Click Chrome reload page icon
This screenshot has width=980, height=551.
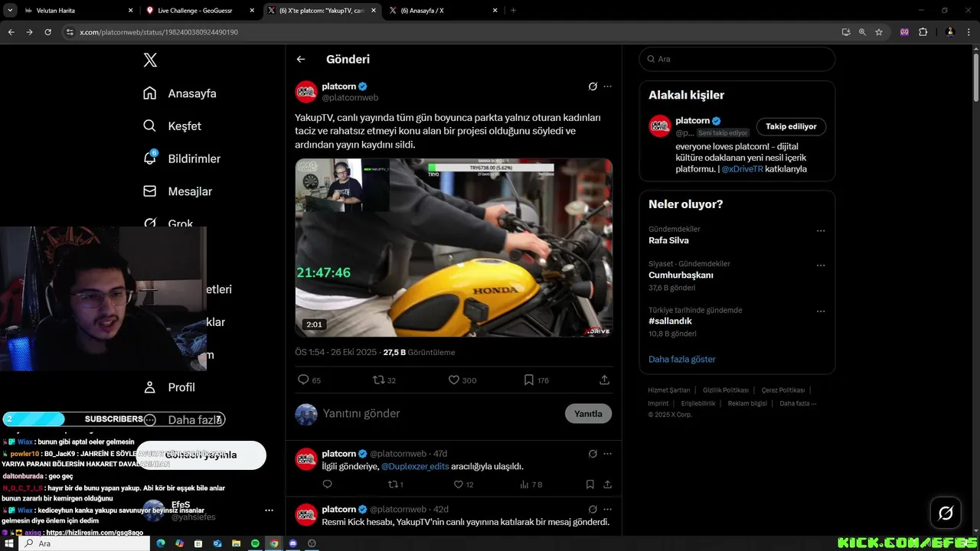pyautogui.click(x=47, y=32)
